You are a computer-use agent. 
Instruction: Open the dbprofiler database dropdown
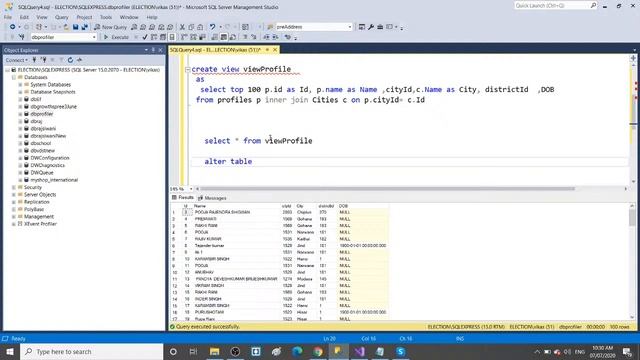[x=94, y=37]
